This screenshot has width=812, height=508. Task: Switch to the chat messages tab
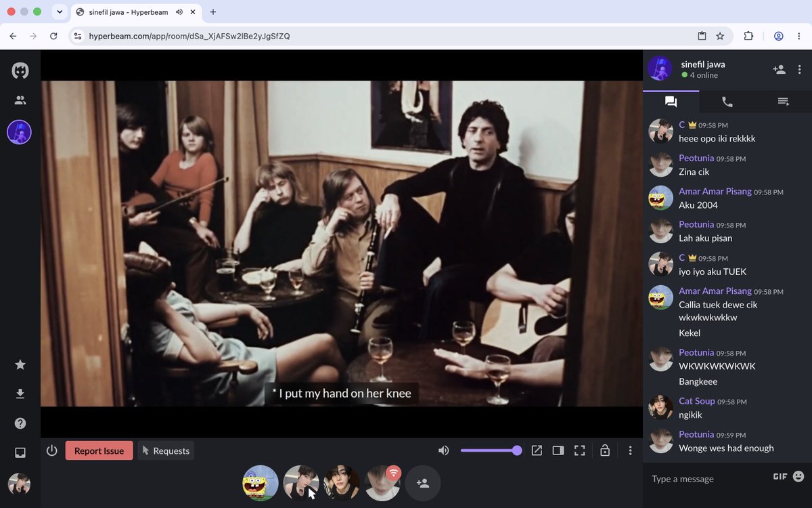pos(671,102)
